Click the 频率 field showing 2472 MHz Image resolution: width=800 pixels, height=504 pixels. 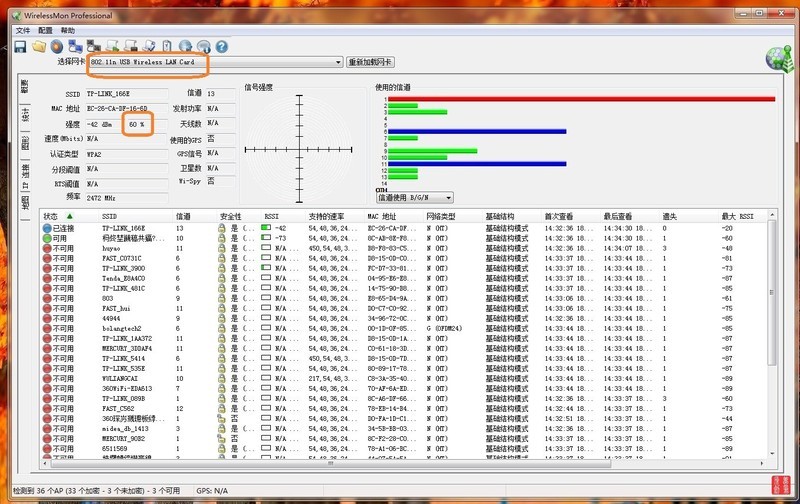pyautogui.click(x=127, y=198)
